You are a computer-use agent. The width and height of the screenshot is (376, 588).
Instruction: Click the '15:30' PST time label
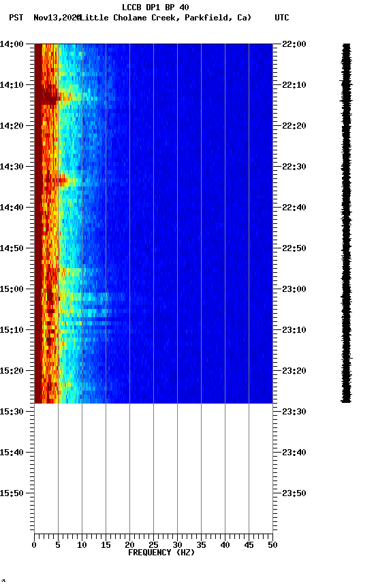coord(12,412)
